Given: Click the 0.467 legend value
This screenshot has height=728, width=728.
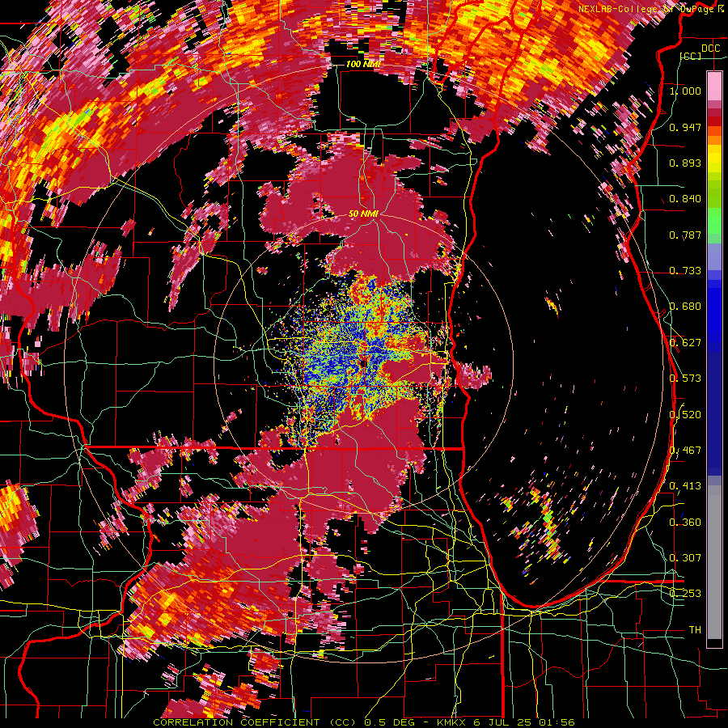Looking at the screenshot, I should [x=685, y=451].
